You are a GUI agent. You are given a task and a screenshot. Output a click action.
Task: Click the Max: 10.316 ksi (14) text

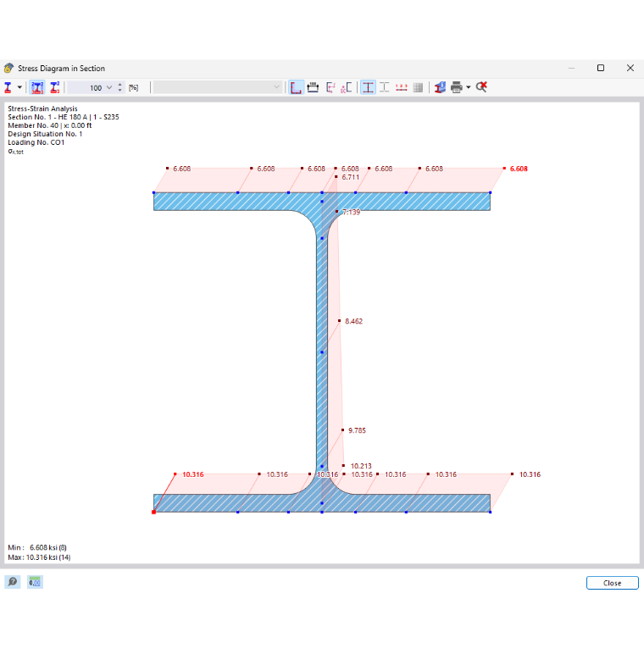[39, 557]
